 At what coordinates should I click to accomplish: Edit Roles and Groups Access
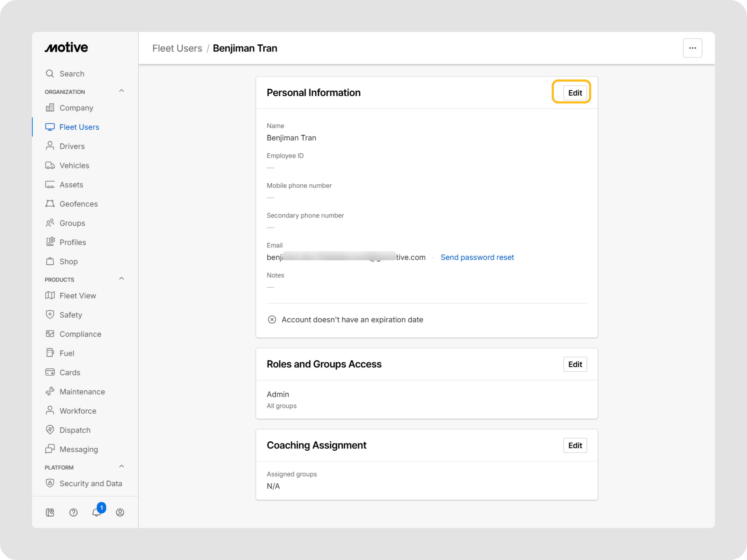coord(575,364)
